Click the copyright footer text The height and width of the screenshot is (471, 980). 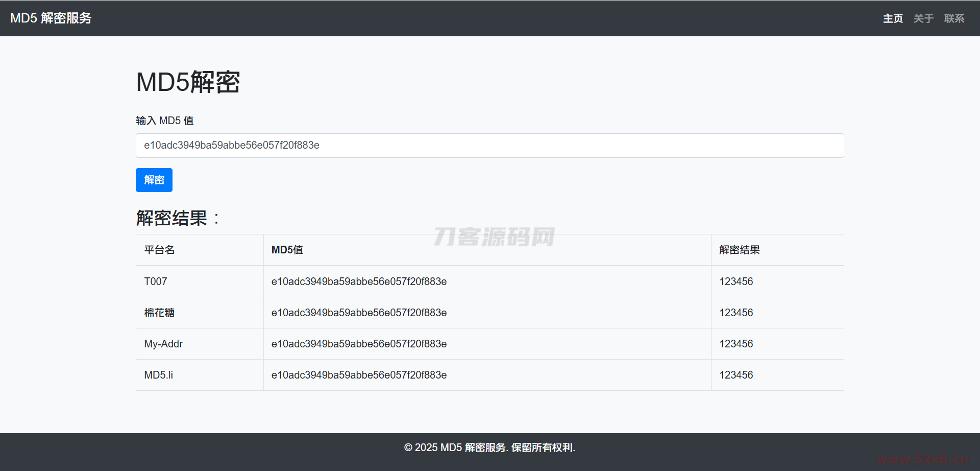pyautogui.click(x=489, y=447)
